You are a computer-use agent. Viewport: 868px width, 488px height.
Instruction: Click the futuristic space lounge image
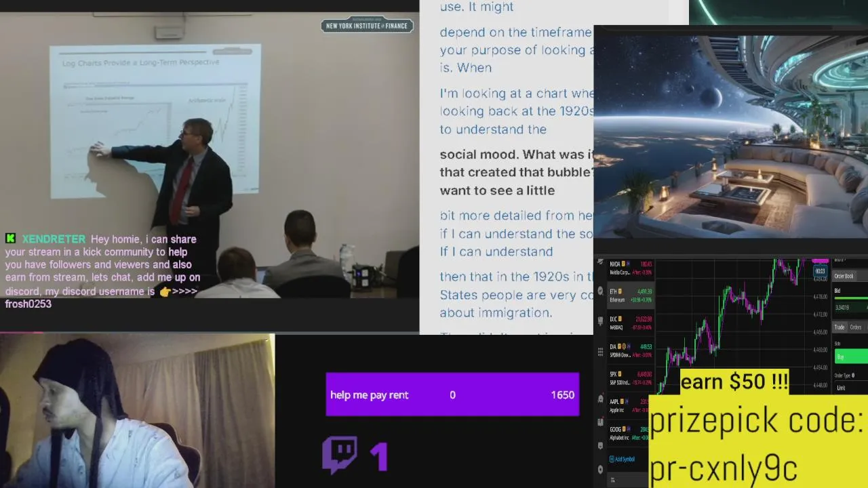click(x=730, y=136)
